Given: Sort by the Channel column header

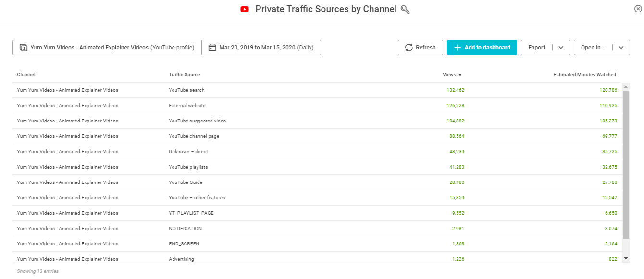Looking at the screenshot, I should (26, 75).
